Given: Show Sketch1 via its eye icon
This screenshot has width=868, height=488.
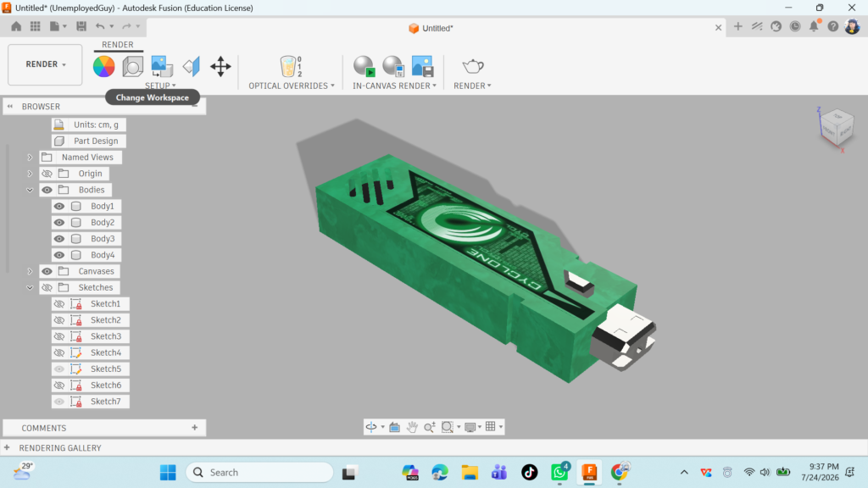Looking at the screenshot, I should point(59,304).
